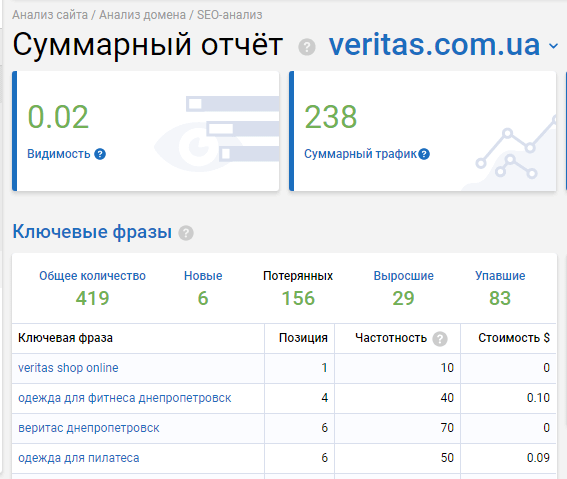Open Анализ сайта breadcrumb

(50, 15)
